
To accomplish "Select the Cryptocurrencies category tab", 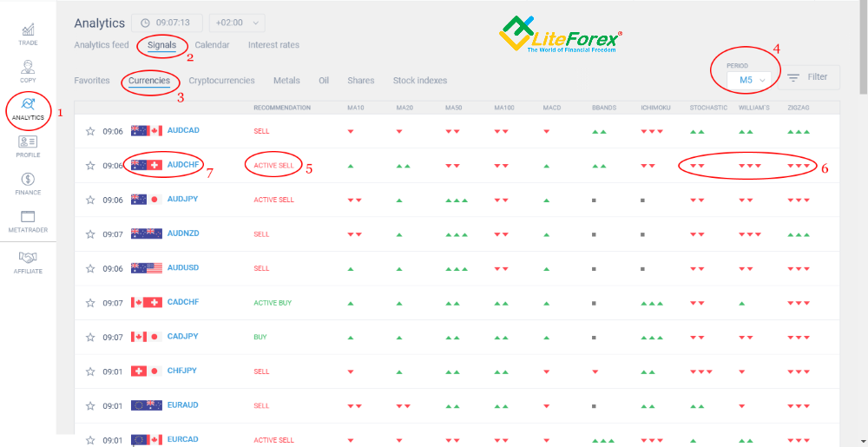I will [x=222, y=80].
